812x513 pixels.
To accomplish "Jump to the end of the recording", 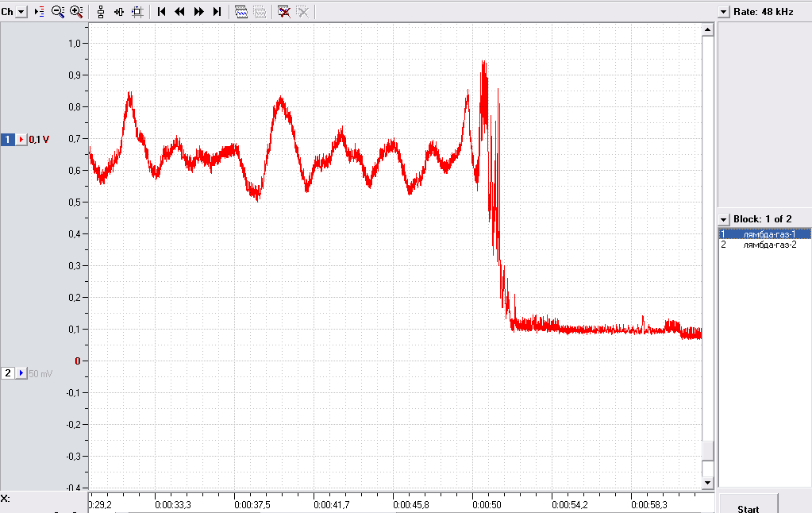I will 217,11.
